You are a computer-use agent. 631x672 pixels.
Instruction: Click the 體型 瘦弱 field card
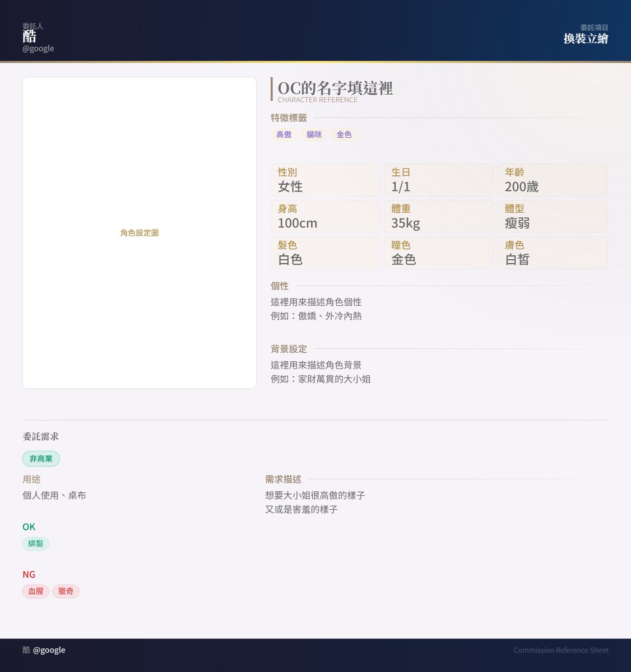pos(553,216)
